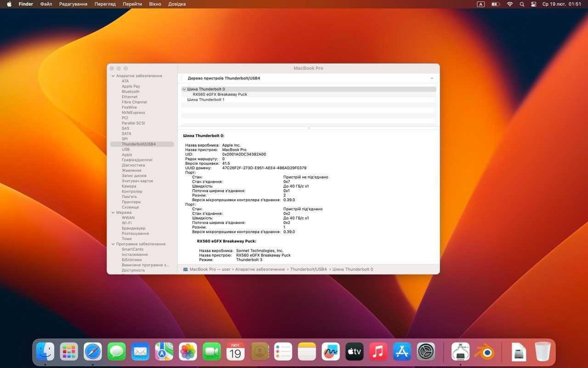The image size is (588, 368).
Task: Open the Вікно menu
Action: [155, 4]
